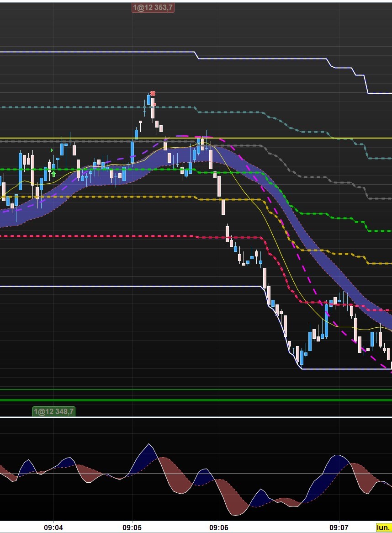Click the 09:07 time axis label
The width and height of the screenshot is (392, 533).
(339, 528)
